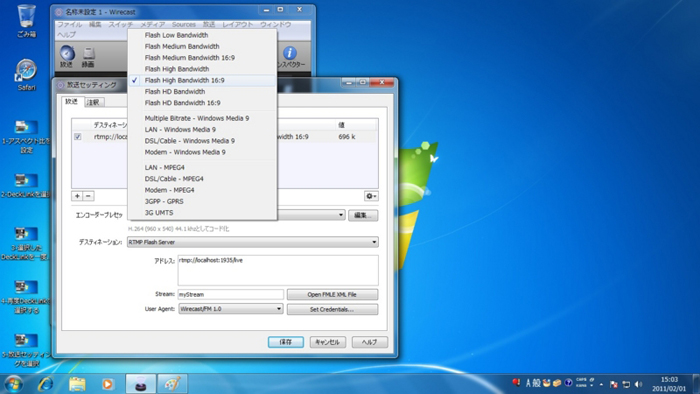This screenshot has width=700, height=394.
Task: Launch Internet Explorer from the taskbar
Action: point(46,384)
